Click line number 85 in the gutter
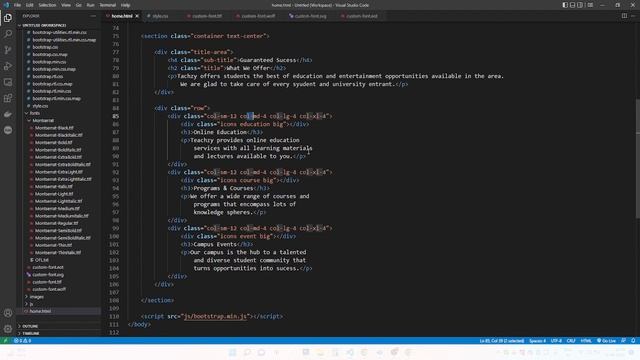The height and width of the screenshot is (360, 640). (x=116, y=116)
